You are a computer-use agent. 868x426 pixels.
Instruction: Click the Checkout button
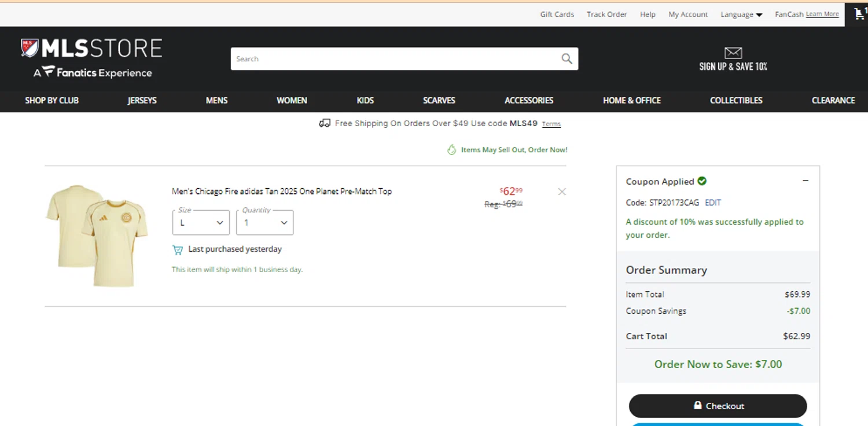click(718, 406)
